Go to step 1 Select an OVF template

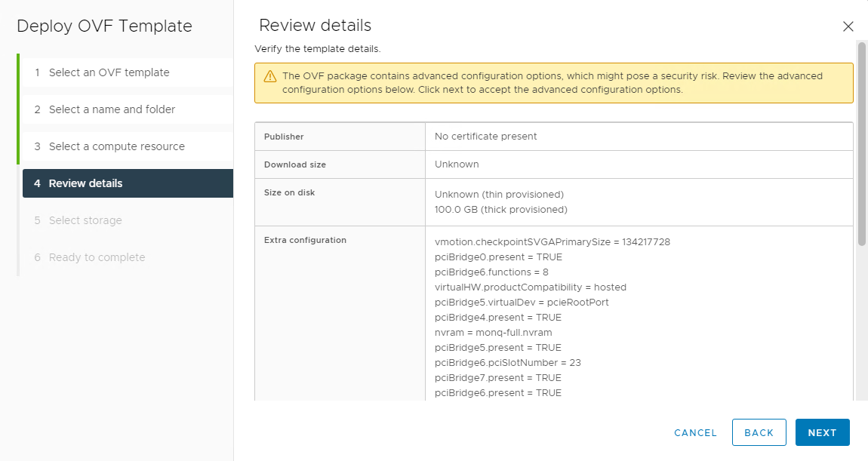click(109, 72)
